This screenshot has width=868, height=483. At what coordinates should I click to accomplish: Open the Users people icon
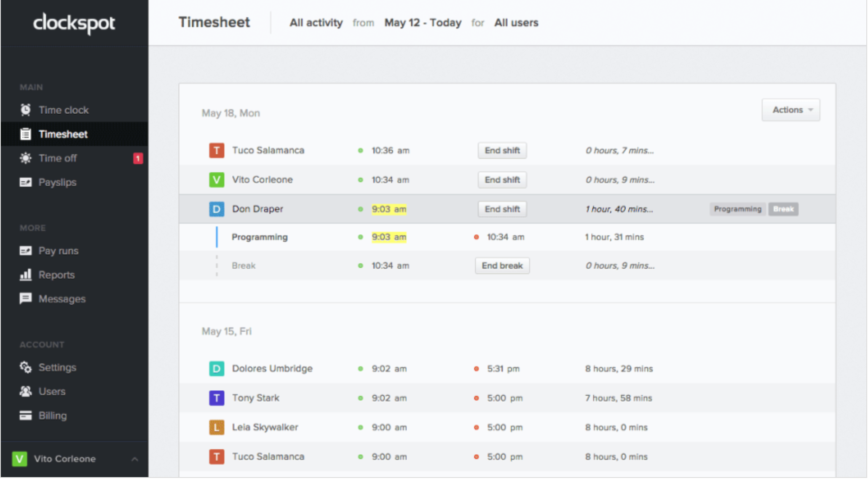pyautogui.click(x=26, y=391)
